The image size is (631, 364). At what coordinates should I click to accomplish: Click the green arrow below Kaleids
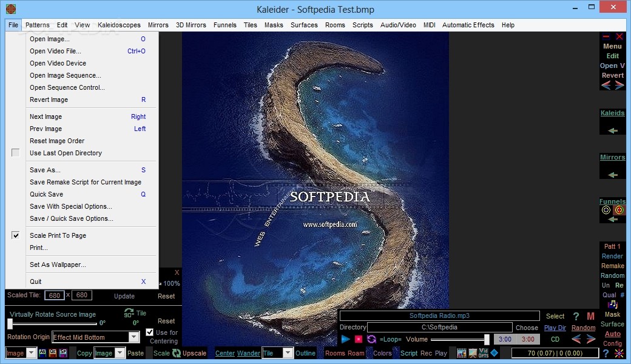click(613, 130)
